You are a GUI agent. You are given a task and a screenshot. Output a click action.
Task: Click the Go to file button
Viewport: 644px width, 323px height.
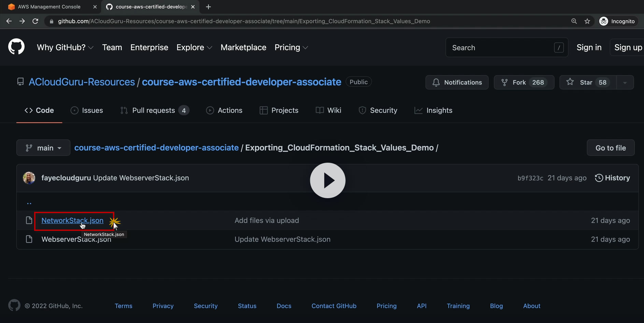tap(610, 148)
